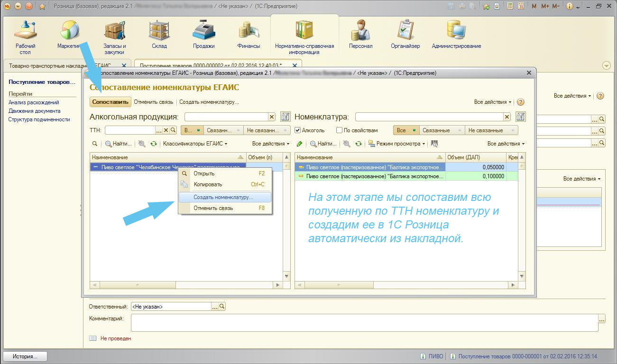Viewport: 617px width, 364px height.
Task: Click the refresh icon in right list toolbar
Action: click(359, 144)
